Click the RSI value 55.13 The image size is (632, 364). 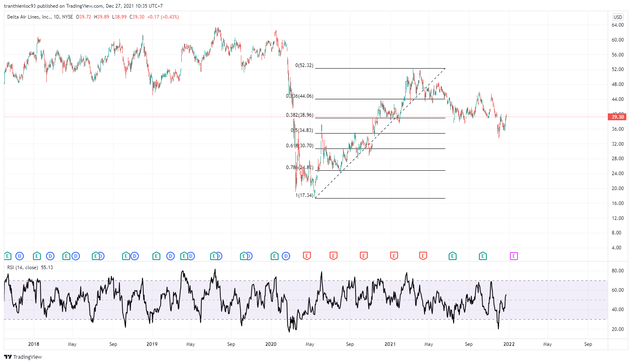pyautogui.click(x=47, y=268)
